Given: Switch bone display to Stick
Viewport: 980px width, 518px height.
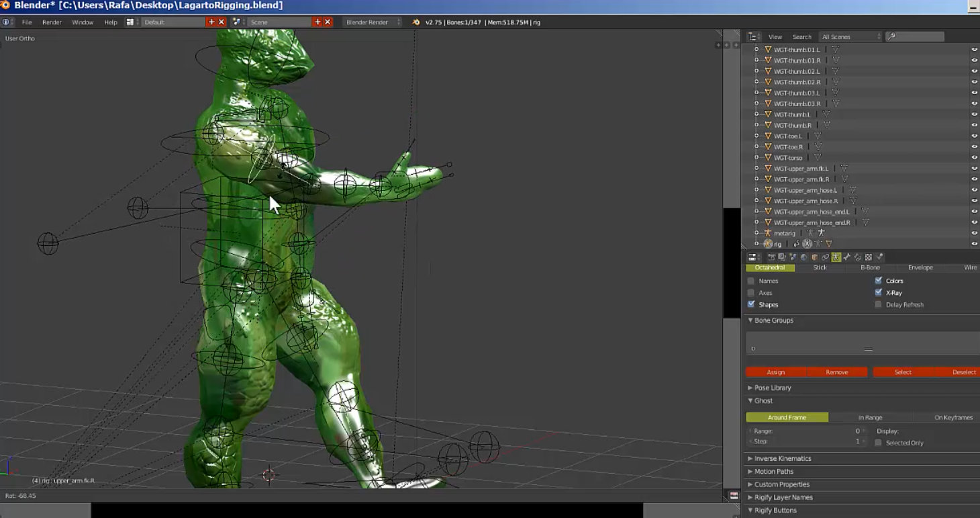Looking at the screenshot, I should (x=820, y=267).
